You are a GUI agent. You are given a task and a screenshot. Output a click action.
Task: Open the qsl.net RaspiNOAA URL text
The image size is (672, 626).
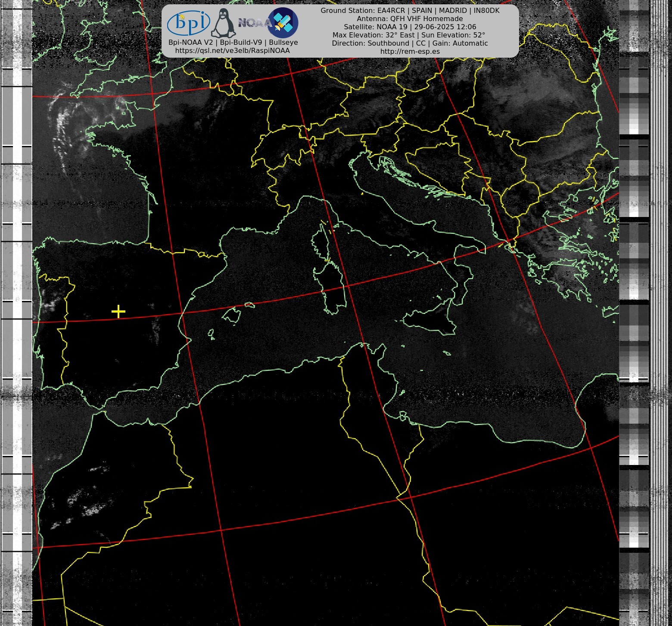point(232,51)
